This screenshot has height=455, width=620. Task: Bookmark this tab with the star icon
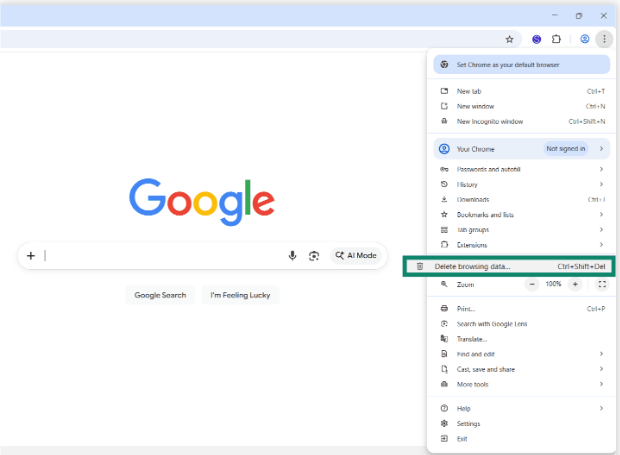[x=509, y=39]
